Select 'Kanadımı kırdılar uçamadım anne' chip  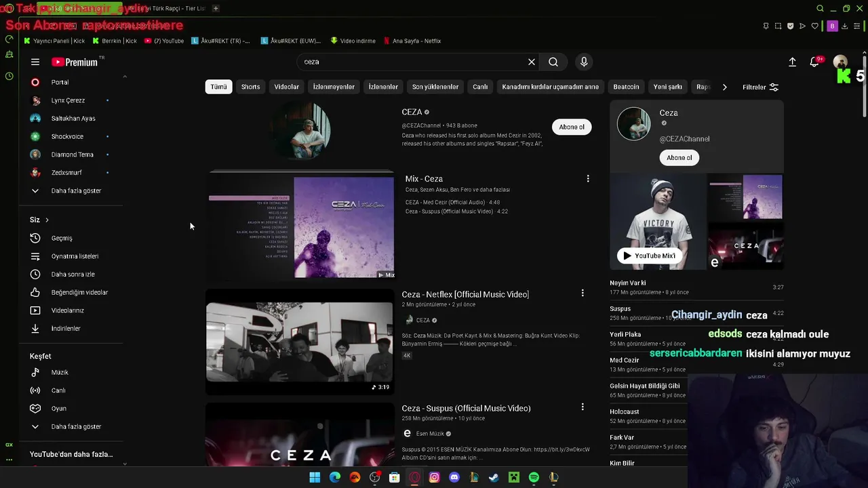coord(551,87)
